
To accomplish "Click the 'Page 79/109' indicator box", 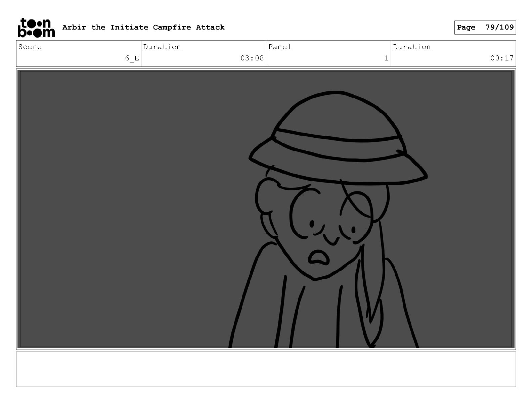I will coord(485,28).
